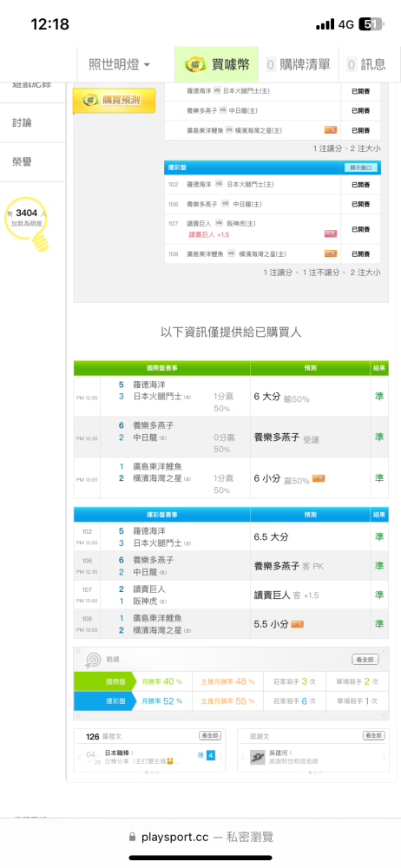
Task: Click 看全部 beside 126 篇發文
Action: (x=210, y=736)
